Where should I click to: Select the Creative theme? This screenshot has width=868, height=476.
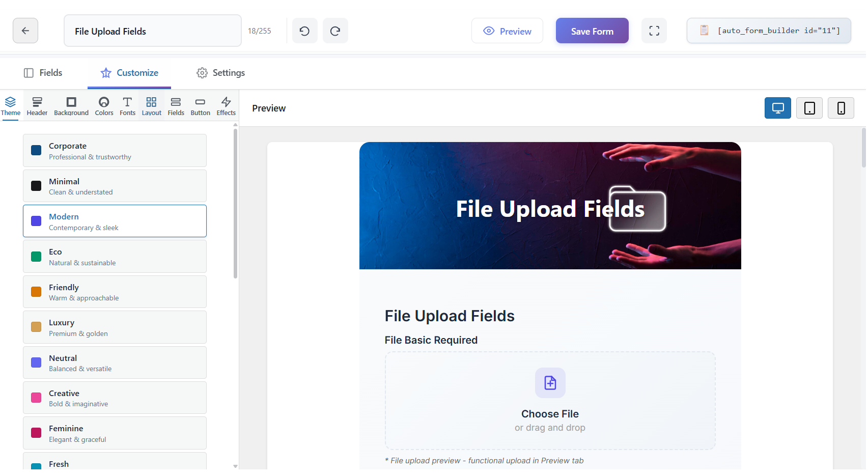(115, 398)
